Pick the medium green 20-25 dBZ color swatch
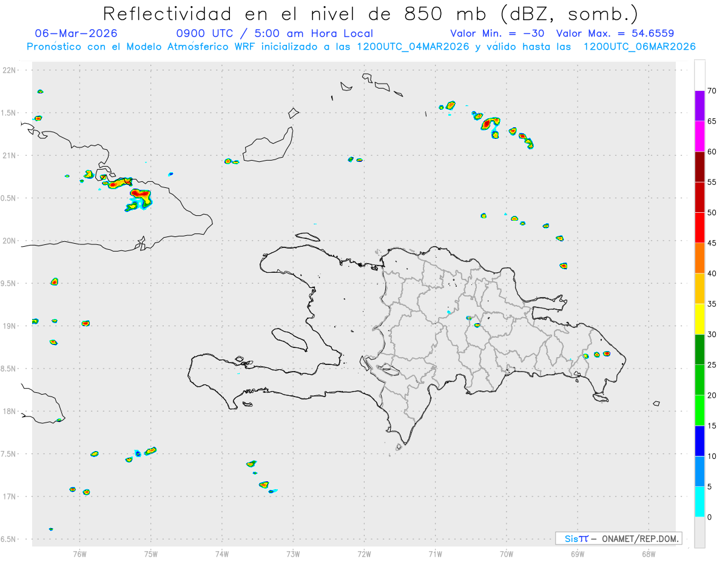This screenshot has width=728, height=562. click(699, 380)
